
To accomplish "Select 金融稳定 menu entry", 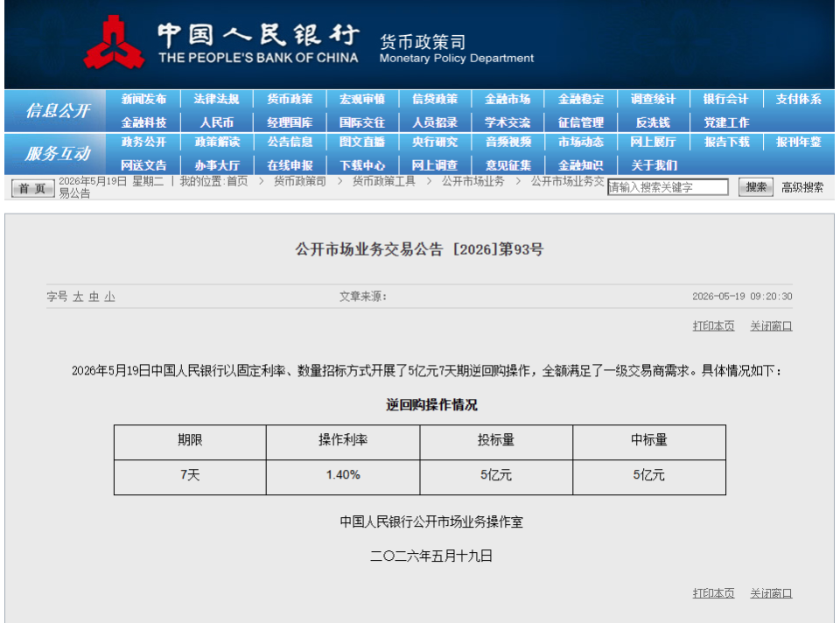I will pos(581,99).
